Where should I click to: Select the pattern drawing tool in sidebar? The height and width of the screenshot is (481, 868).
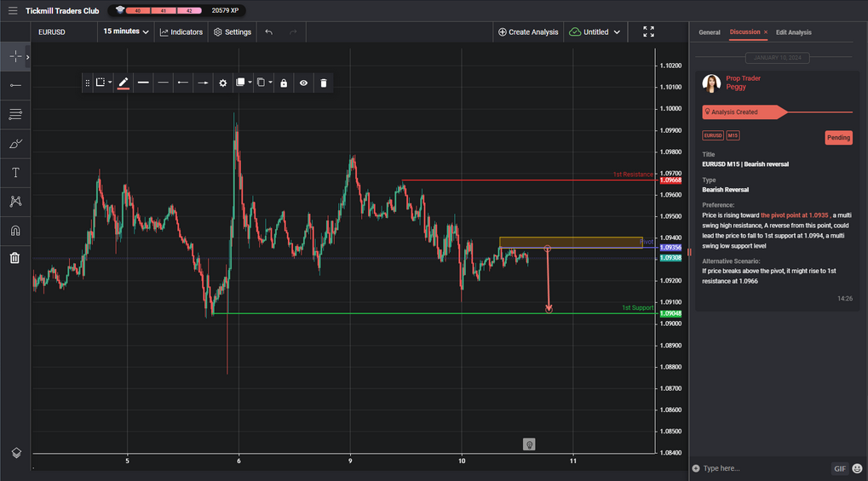[x=15, y=201]
